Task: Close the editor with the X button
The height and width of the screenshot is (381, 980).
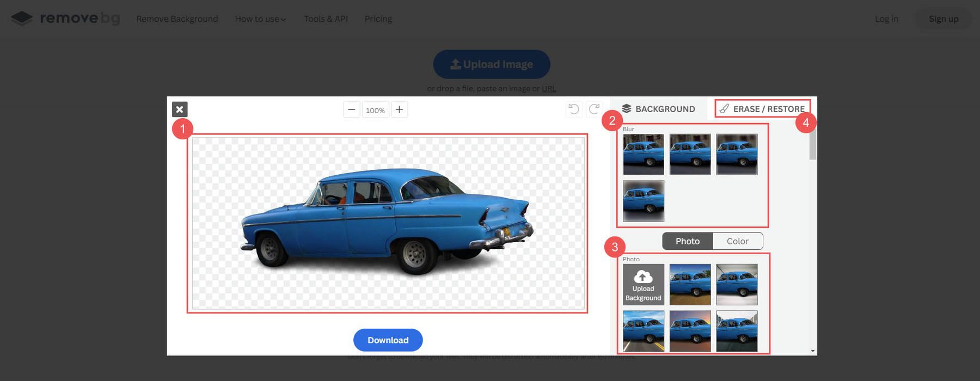Action: click(180, 109)
